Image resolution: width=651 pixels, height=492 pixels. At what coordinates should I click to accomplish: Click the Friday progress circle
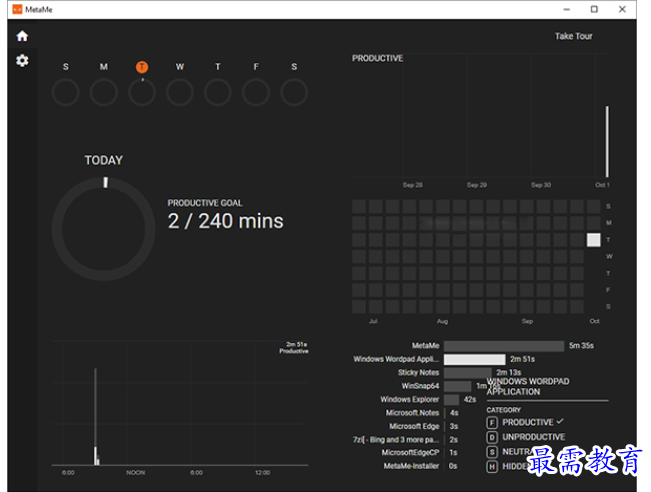pos(256,93)
